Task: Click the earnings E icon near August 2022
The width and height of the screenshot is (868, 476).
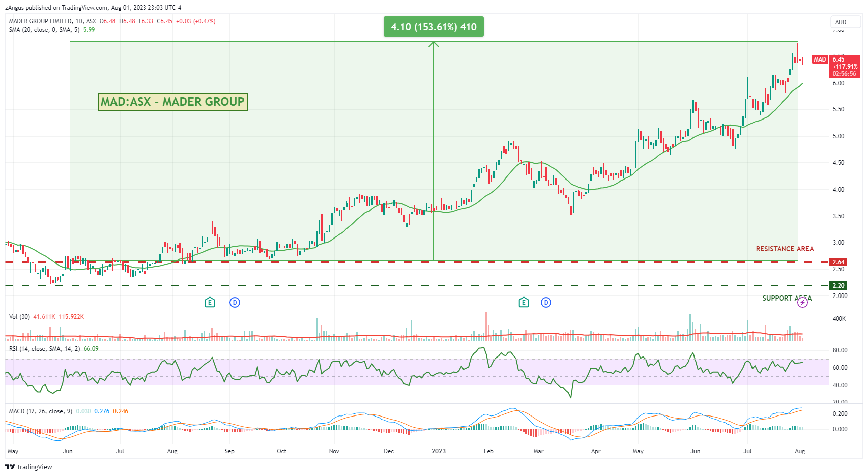Action: (210, 303)
